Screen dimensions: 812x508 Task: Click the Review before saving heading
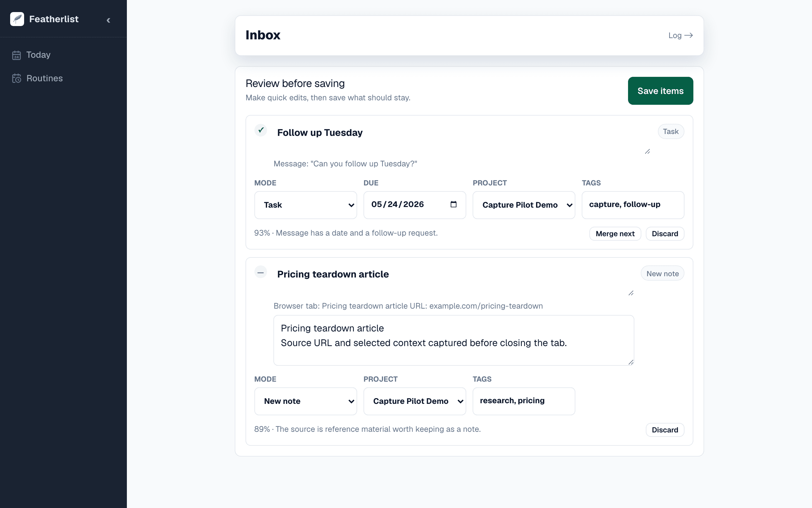(x=295, y=83)
